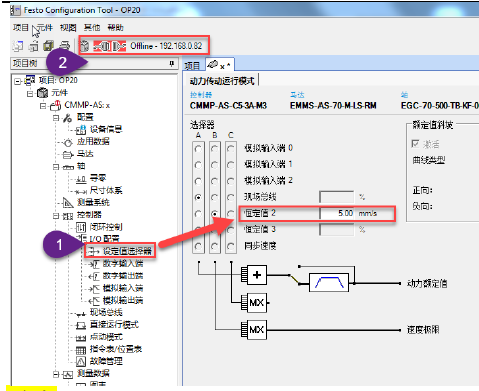Collapse the 控制器 tree node
479x391 pixels.
coord(56,216)
